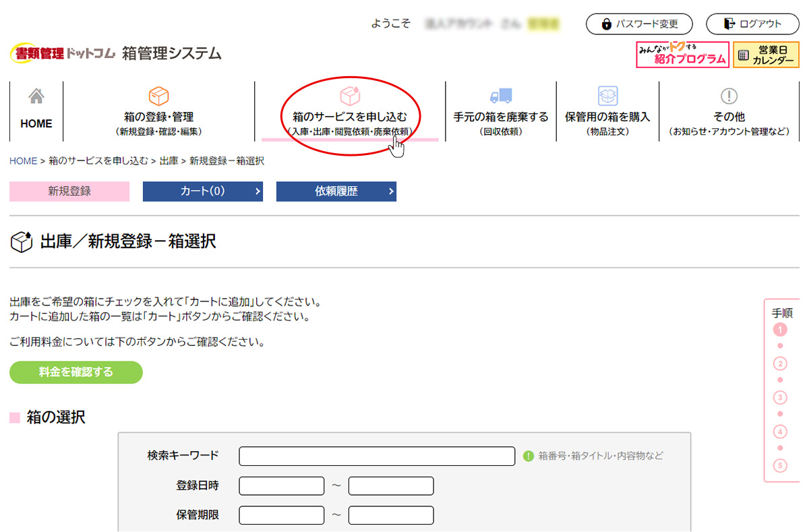Click the 書類管理ドットコム logo
This screenshot has height=532, width=809.
63,54
